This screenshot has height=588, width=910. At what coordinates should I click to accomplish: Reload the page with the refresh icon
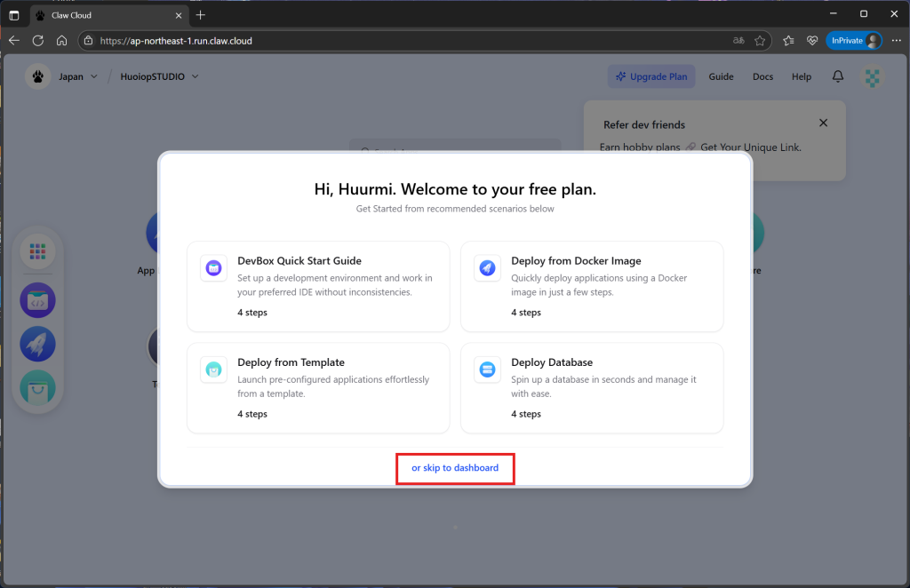pos(38,41)
